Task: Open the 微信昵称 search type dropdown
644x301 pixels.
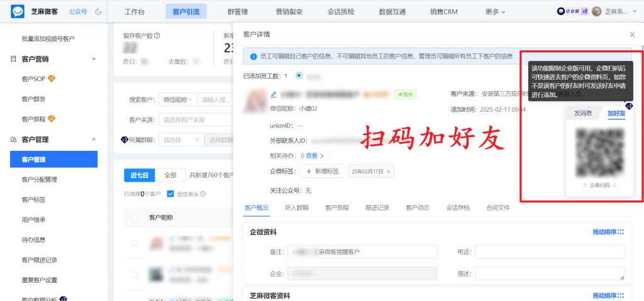Action: (x=178, y=100)
